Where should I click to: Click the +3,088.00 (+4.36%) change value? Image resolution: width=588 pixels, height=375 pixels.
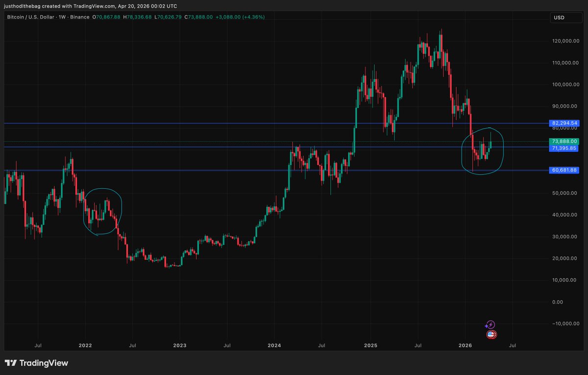pyautogui.click(x=240, y=17)
